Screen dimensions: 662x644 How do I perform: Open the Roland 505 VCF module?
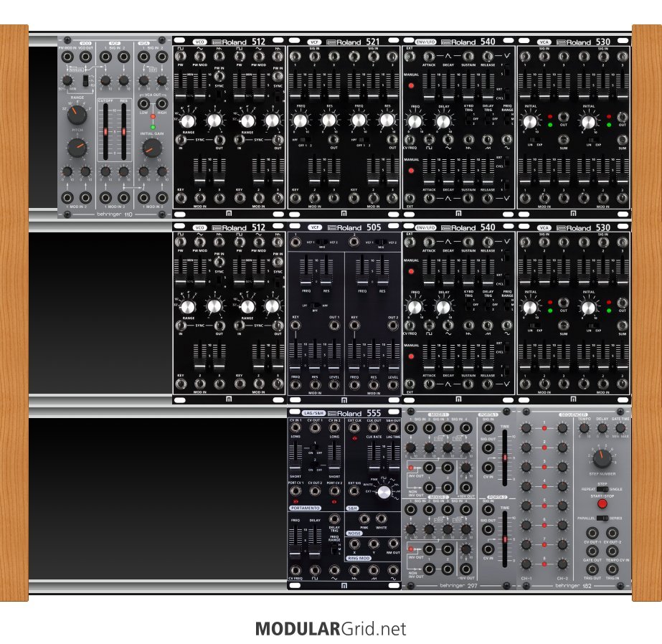tap(344, 313)
